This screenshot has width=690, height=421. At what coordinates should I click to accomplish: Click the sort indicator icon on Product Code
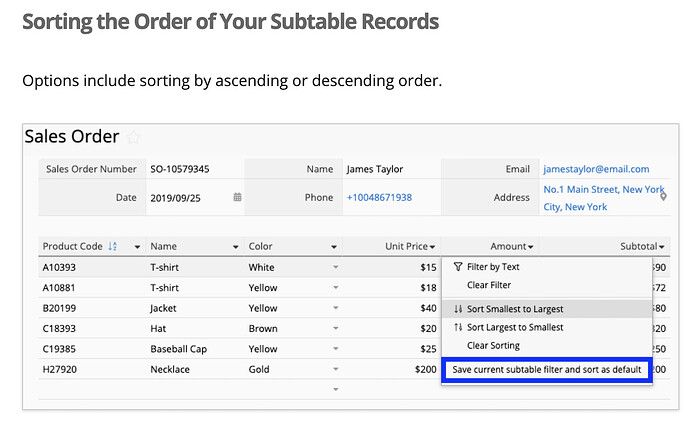tap(113, 246)
